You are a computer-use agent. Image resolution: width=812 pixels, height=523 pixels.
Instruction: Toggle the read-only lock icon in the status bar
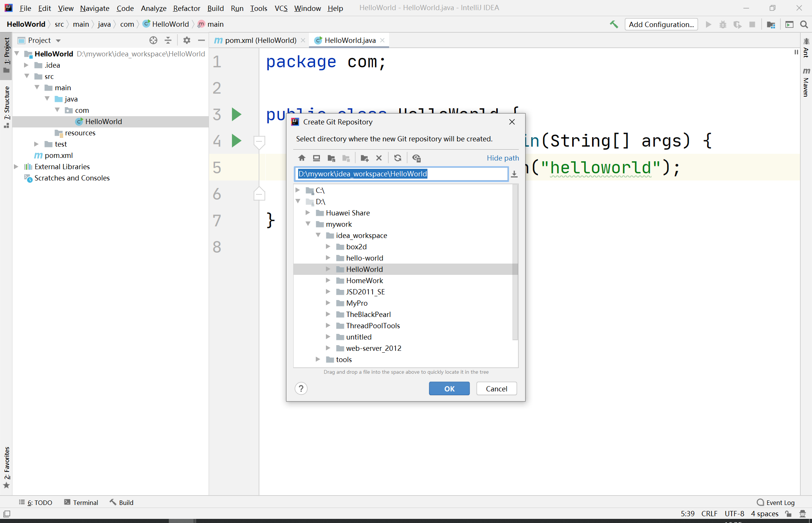click(789, 514)
